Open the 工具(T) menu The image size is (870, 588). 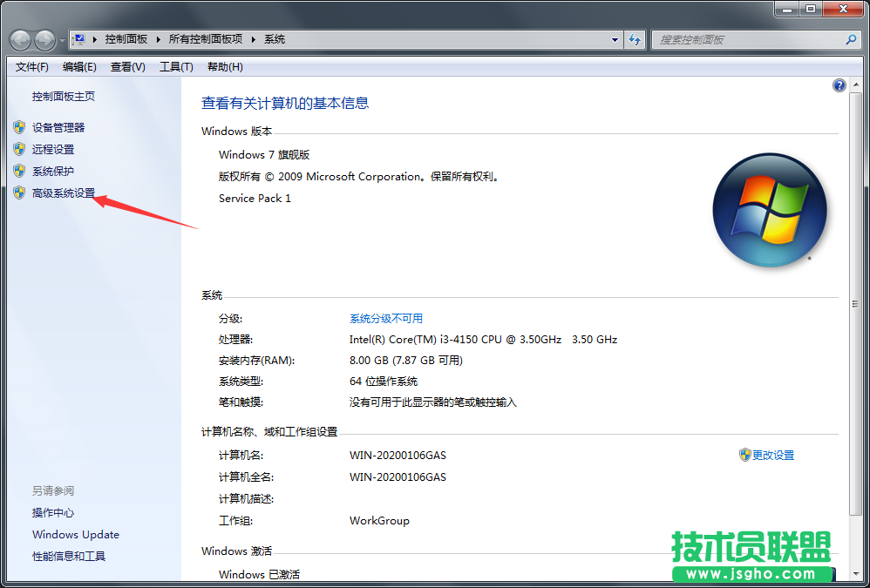pos(175,66)
